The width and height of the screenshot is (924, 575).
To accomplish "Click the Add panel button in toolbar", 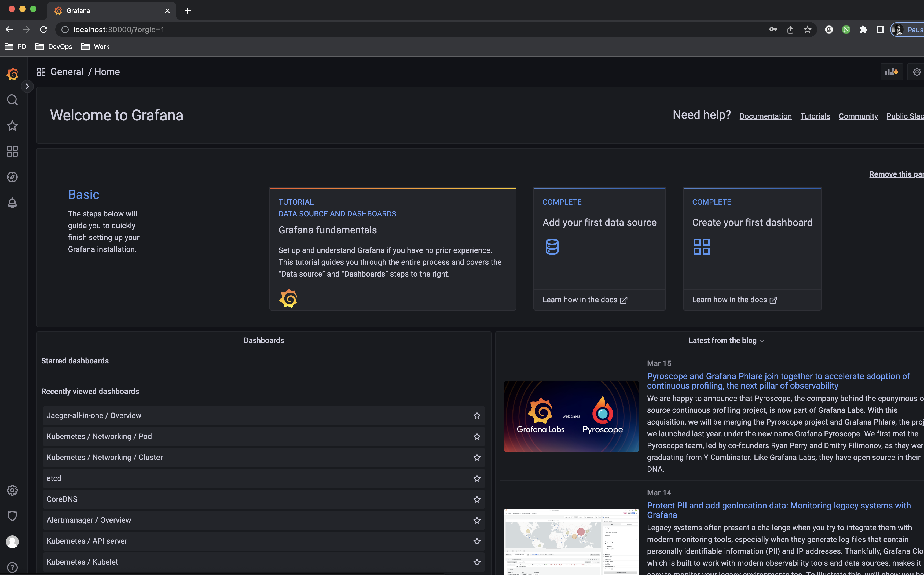I will coord(891,72).
